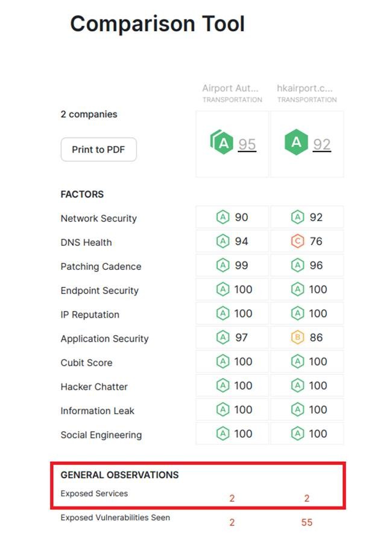This screenshot has height=541, width=392.
Task: Select the hkairport.c... company column header
Action: (306, 93)
